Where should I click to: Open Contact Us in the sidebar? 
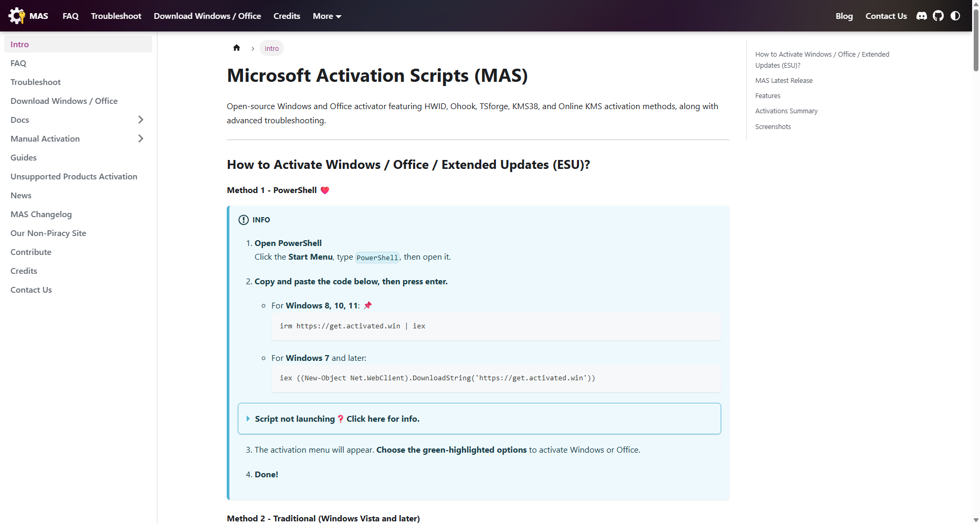point(78,290)
